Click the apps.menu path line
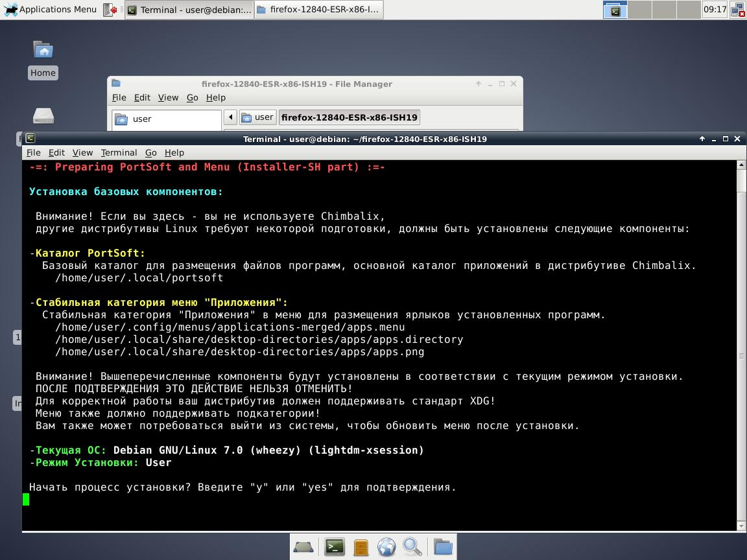 point(230,327)
